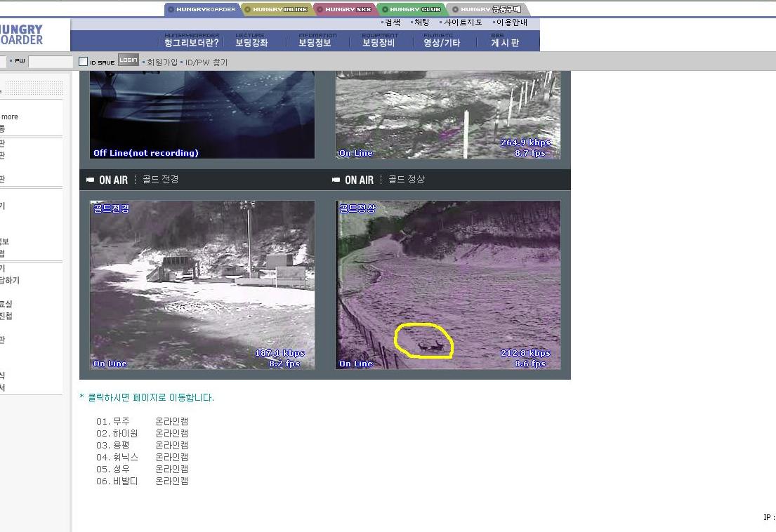The image size is (776, 532).
Task: Open the 보딩강좌 lecture menu
Action: click(251, 42)
